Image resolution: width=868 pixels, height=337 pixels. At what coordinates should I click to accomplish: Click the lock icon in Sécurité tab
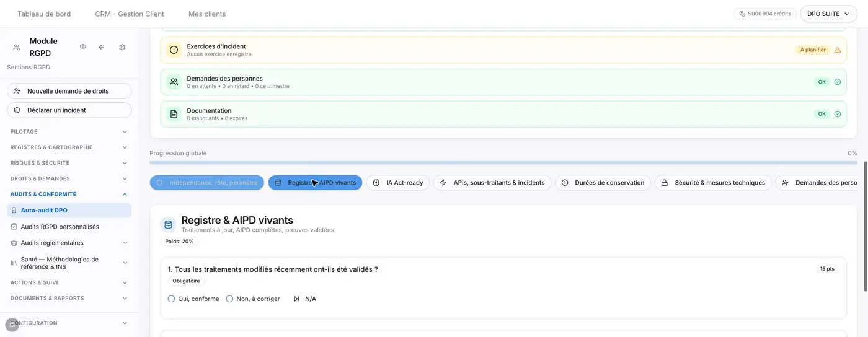665,183
